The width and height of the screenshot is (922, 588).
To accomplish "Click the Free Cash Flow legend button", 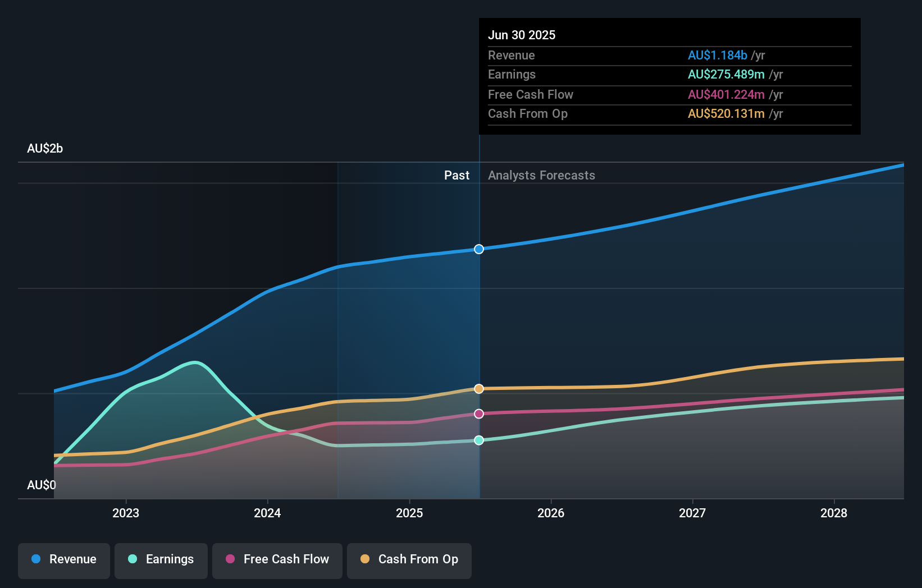I will pyautogui.click(x=277, y=559).
